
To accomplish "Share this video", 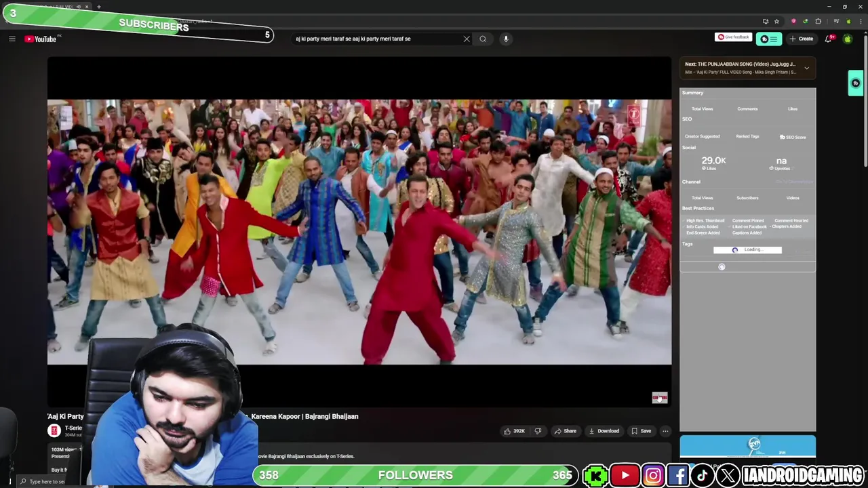I will (x=565, y=431).
